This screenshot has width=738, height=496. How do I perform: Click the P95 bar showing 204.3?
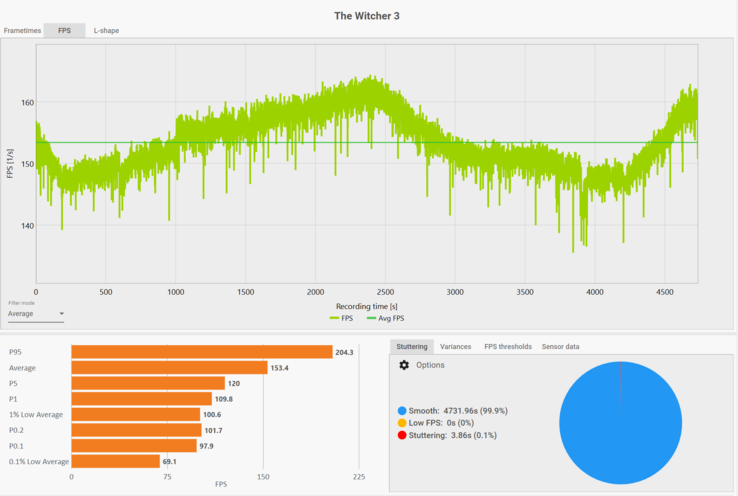coord(201,352)
